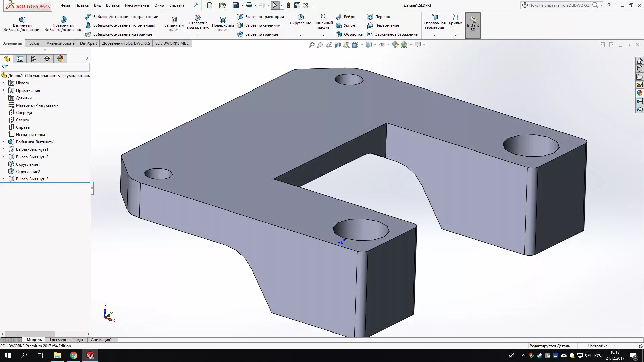Viewport: 644px width, 362px height.
Task: Expand the History folder in tree
Action: (3, 83)
